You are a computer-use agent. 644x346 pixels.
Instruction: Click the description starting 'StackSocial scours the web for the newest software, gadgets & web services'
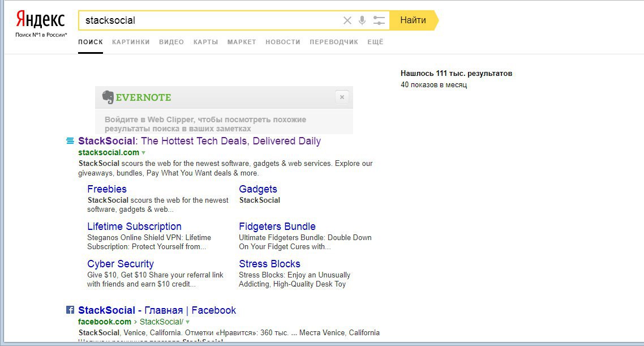(x=225, y=168)
